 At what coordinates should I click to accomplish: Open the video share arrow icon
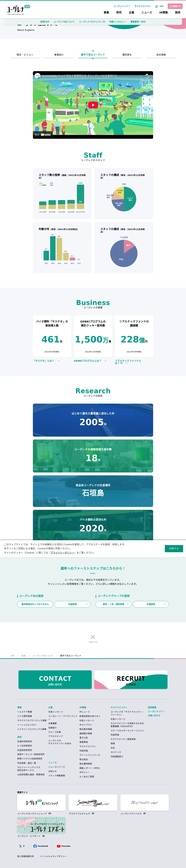146,75
